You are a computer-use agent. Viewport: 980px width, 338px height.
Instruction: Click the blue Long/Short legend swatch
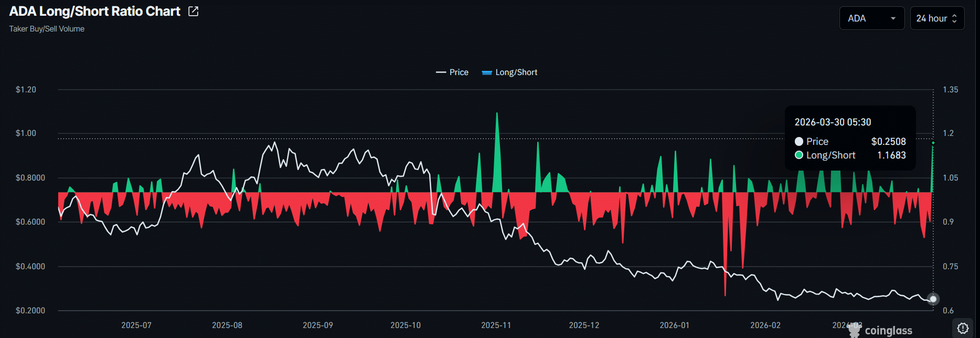(486, 72)
